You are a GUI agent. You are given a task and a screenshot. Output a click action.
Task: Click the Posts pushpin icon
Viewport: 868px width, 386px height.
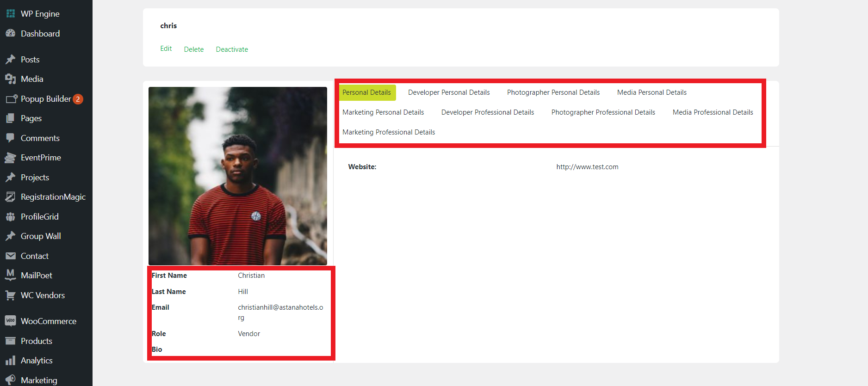(10, 59)
